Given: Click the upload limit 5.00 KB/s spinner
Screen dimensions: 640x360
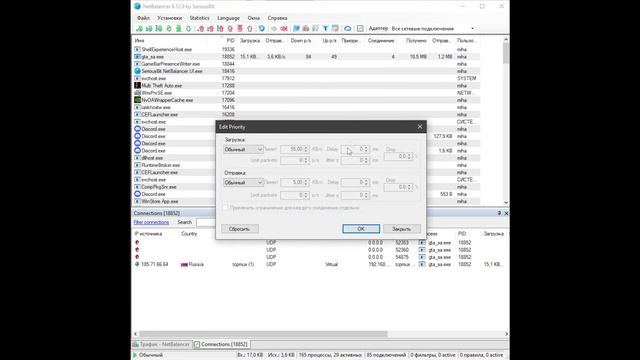Looking at the screenshot, I should (295, 182).
